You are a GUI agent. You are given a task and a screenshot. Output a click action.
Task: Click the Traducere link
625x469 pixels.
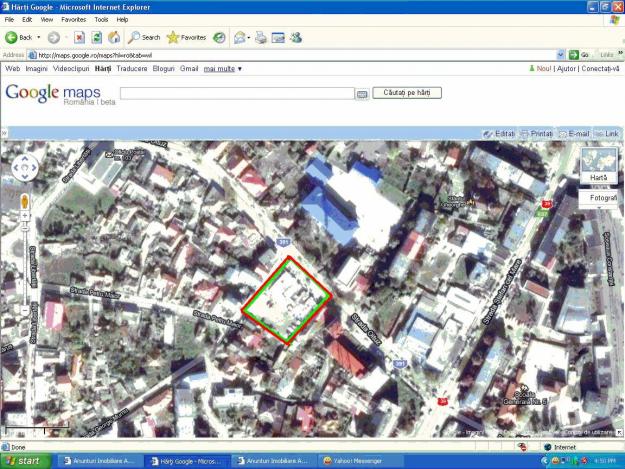[132, 69]
